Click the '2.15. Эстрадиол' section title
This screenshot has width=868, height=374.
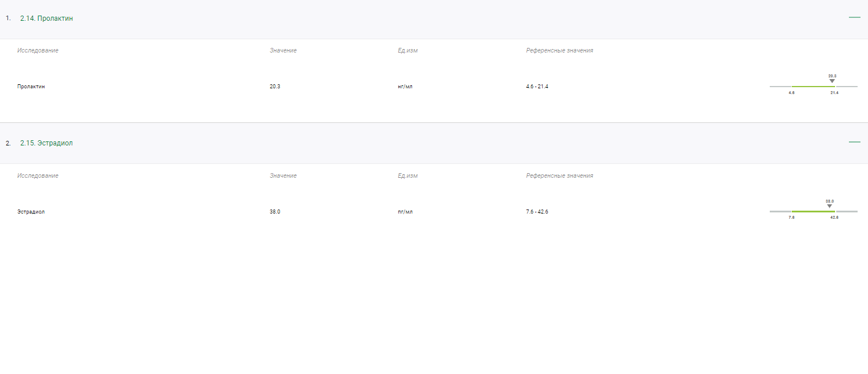click(x=46, y=143)
